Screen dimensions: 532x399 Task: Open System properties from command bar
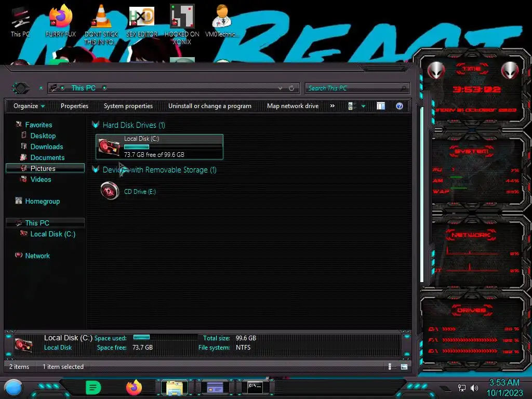(x=128, y=106)
